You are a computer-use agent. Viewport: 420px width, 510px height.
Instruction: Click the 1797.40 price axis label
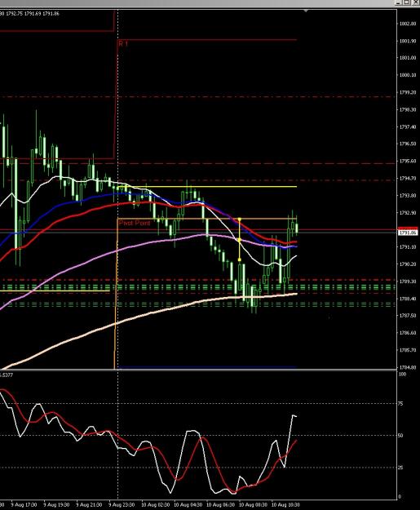(x=408, y=126)
